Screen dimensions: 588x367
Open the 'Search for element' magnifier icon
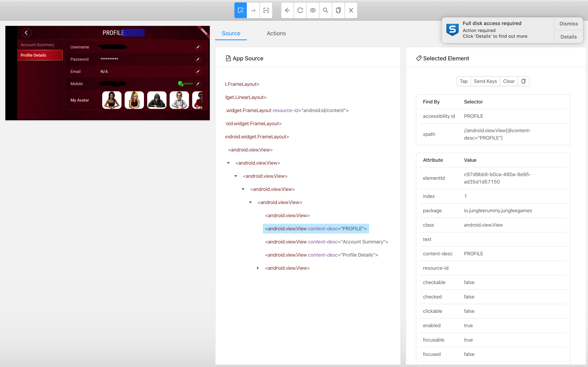click(325, 10)
